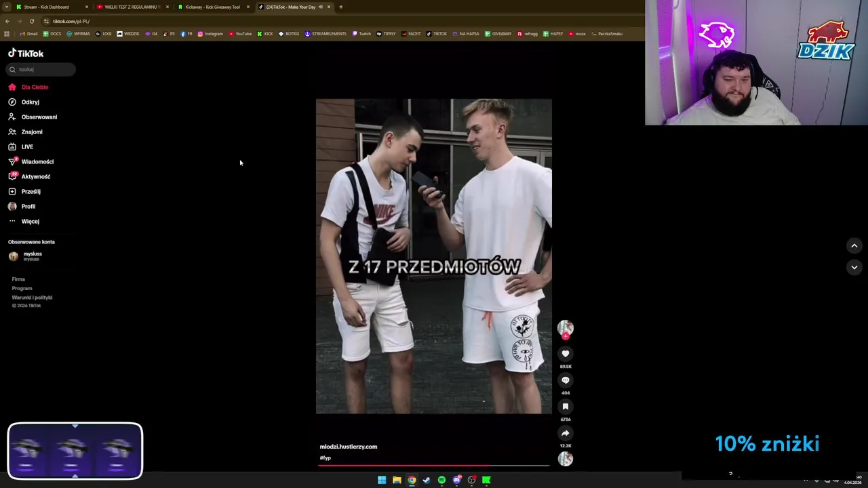Go to previous video with up arrow
This screenshot has width=868, height=488.
coord(854,245)
